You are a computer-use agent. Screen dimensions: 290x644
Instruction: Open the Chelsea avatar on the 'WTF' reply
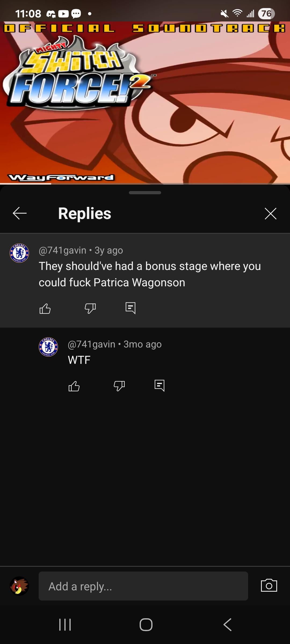point(48,347)
